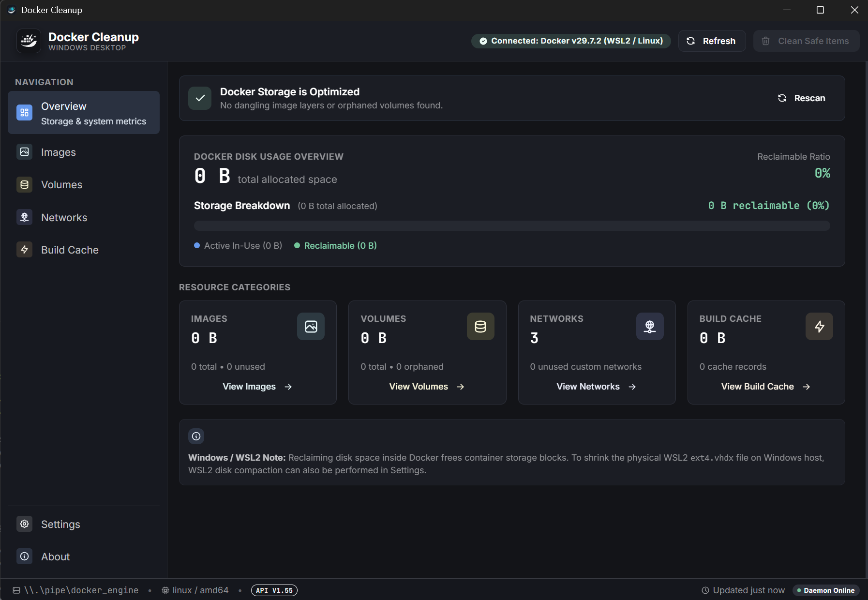This screenshot has width=868, height=600.
Task: Click Rescan in the storage banner
Action: (802, 98)
